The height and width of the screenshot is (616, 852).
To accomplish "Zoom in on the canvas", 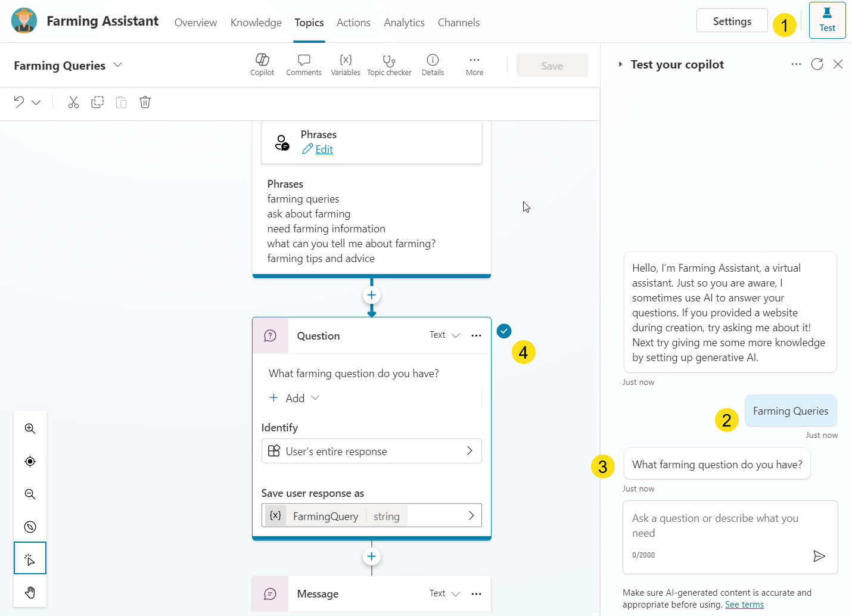I will point(30,428).
